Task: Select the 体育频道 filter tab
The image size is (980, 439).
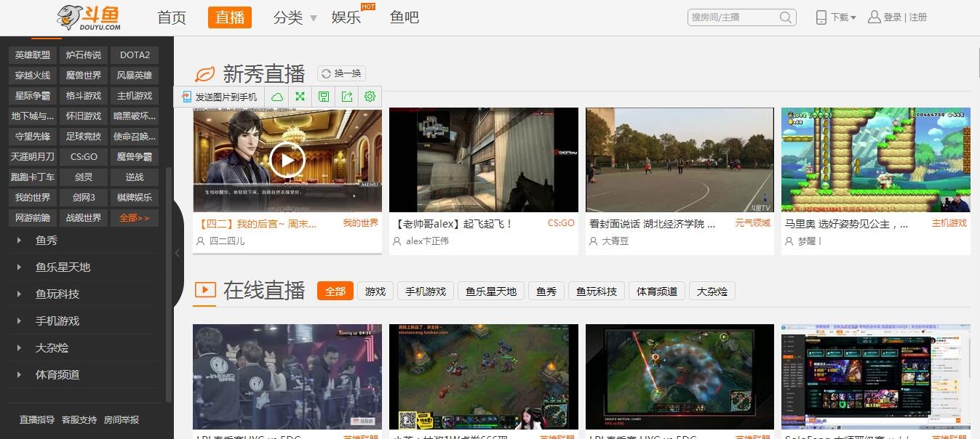Action: point(657,291)
